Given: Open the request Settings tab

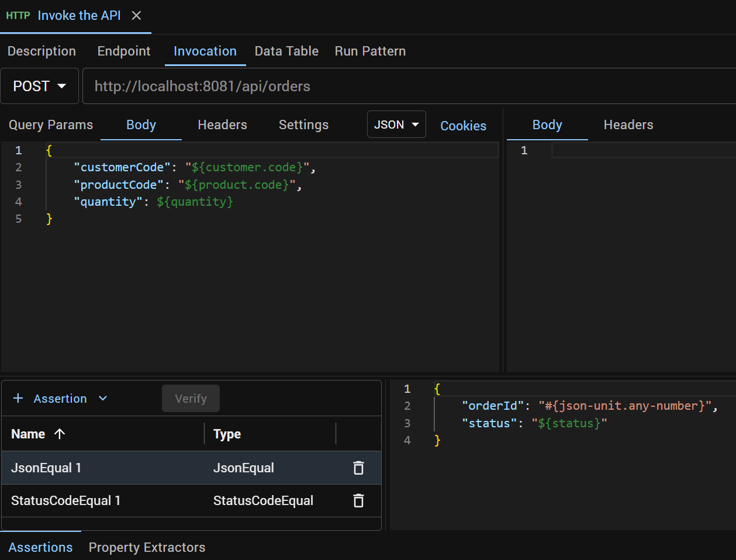Looking at the screenshot, I should pos(303,125).
